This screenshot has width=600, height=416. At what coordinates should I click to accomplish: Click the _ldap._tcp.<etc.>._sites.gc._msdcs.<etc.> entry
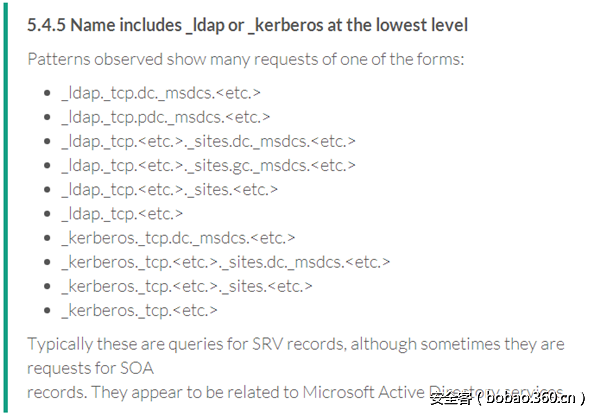[x=208, y=165]
